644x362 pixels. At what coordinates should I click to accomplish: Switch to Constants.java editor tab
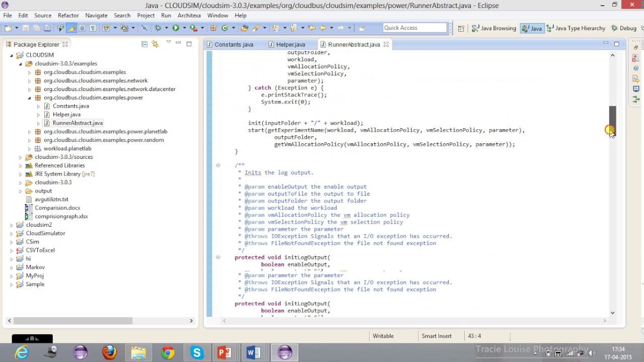(229, 44)
